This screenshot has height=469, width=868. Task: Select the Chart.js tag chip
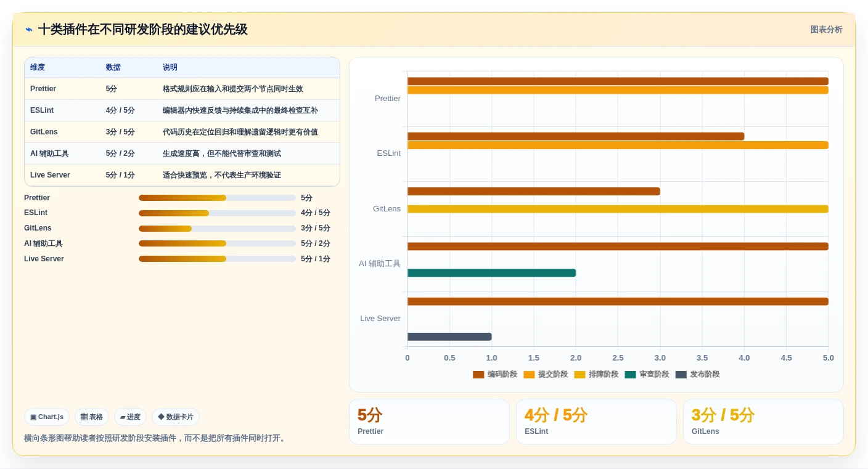(x=47, y=417)
